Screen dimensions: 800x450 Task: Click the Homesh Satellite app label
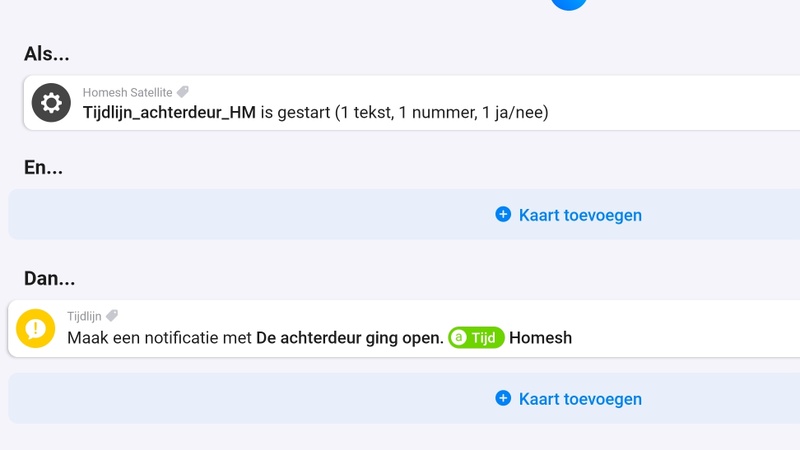pos(127,92)
